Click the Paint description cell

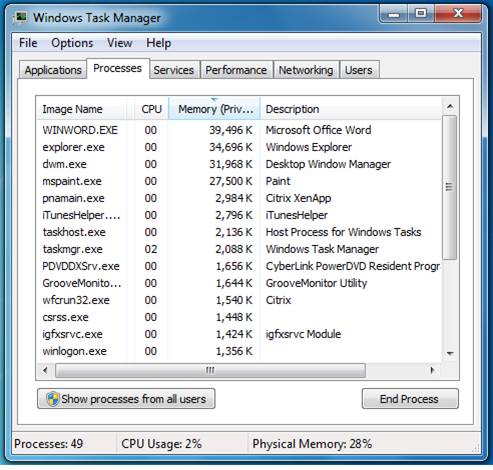(278, 181)
